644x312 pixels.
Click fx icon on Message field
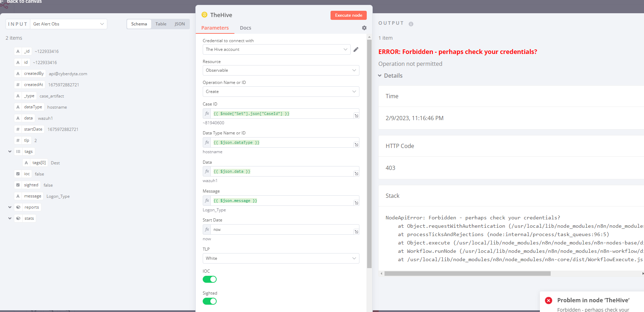(207, 201)
